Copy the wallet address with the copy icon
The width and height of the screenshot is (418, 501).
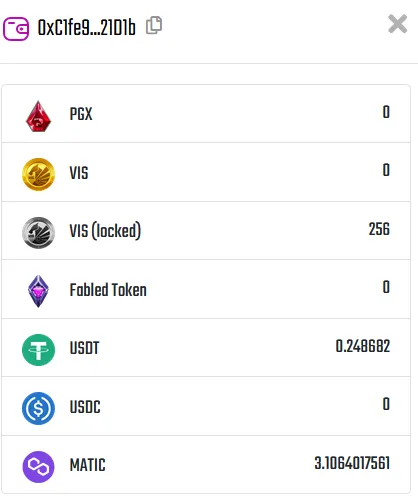[154, 25]
